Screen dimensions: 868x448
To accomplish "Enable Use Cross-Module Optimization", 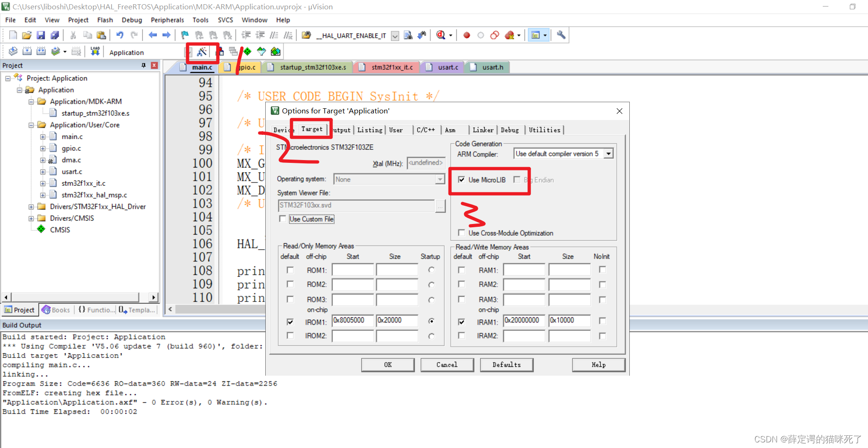I will pyautogui.click(x=462, y=233).
